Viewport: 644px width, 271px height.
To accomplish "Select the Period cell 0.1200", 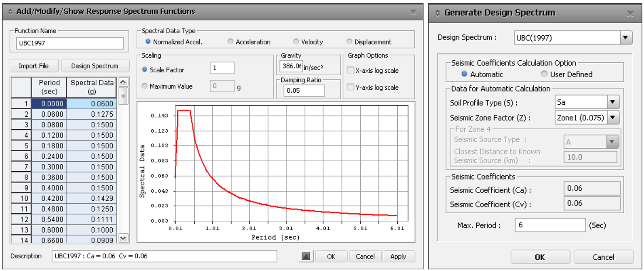I will (x=49, y=135).
